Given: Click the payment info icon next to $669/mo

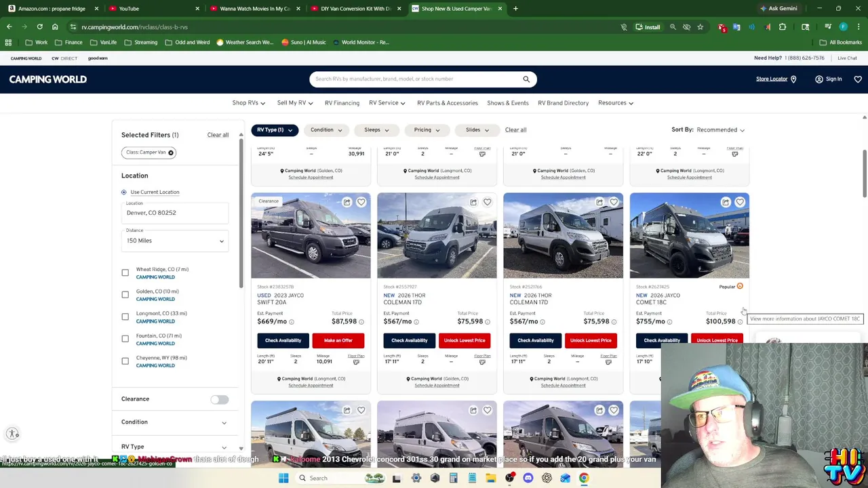Looking at the screenshot, I should point(292,322).
